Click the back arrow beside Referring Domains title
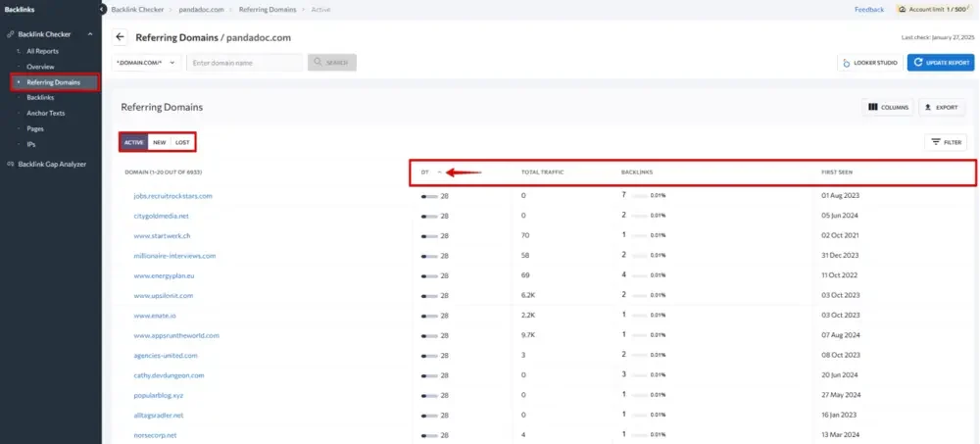980x444 pixels. click(120, 37)
